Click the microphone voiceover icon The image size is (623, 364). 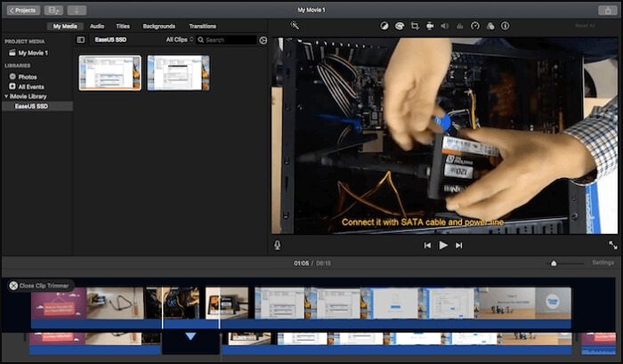coord(278,245)
